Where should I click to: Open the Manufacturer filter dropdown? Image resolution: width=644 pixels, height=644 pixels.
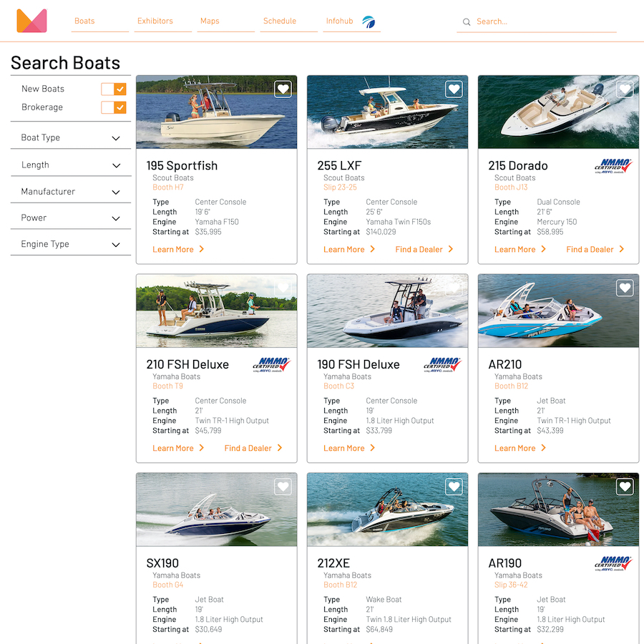coord(71,192)
